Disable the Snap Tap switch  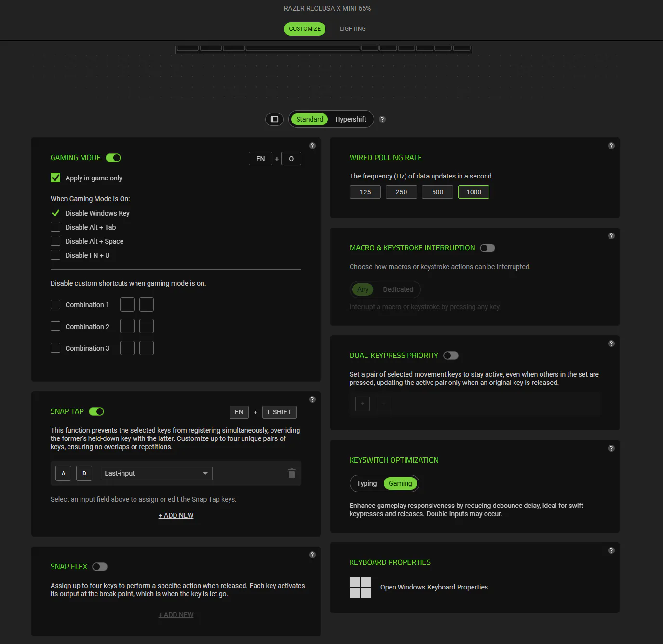96,411
